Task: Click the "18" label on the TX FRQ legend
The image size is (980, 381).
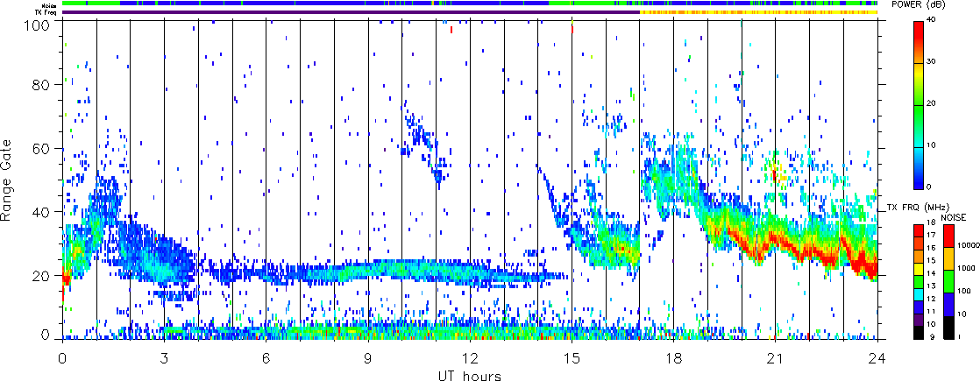Action: click(x=931, y=222)
